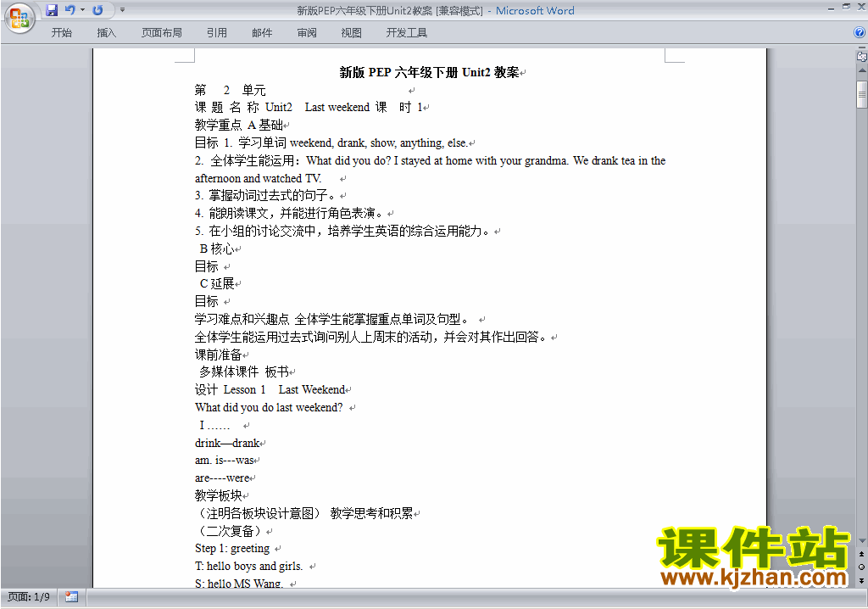The width and height of the screenshot is (868, 609).
Task: Click line '4. 能朗读课文，并能进行角色表演。'
Action: click(x=289, y=214)
